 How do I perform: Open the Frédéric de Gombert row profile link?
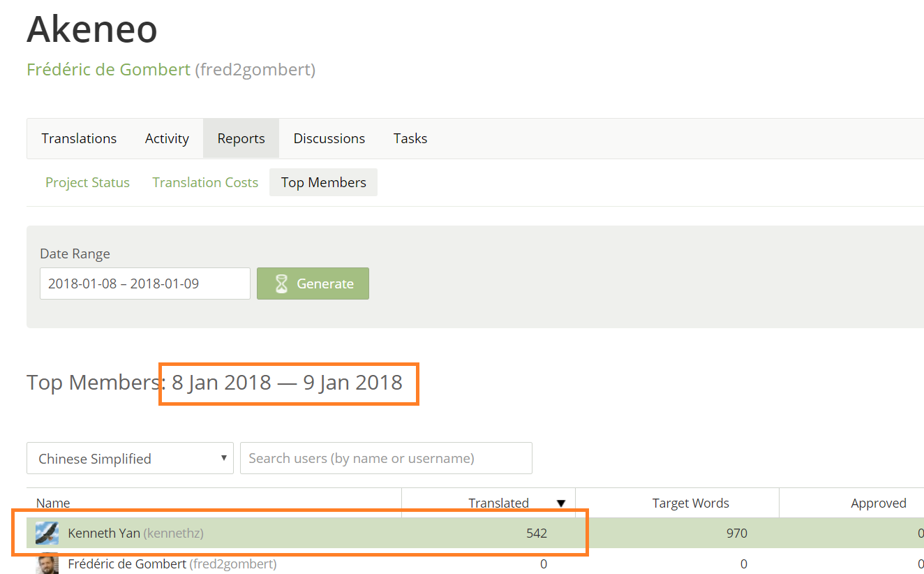coord(127,564)
